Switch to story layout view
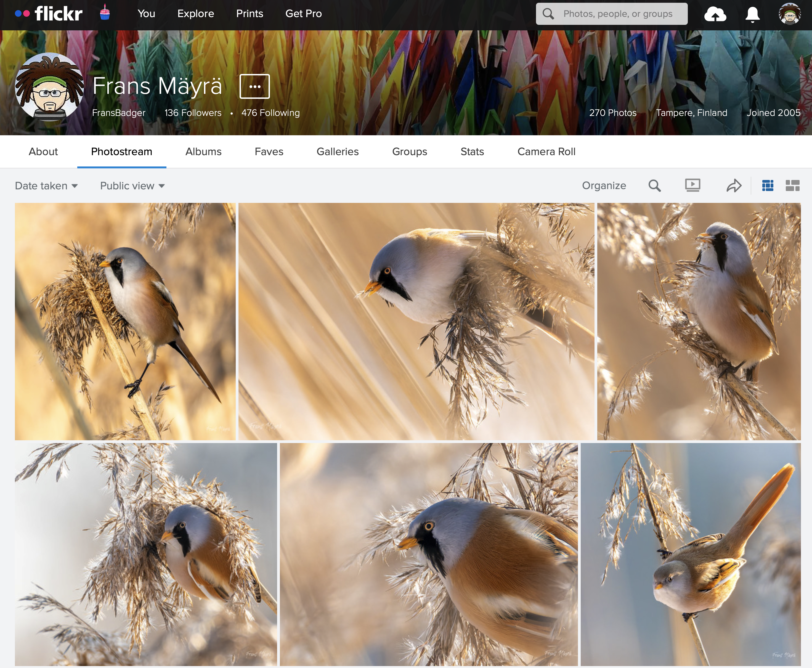812x668 pixels. click(792, 186)
